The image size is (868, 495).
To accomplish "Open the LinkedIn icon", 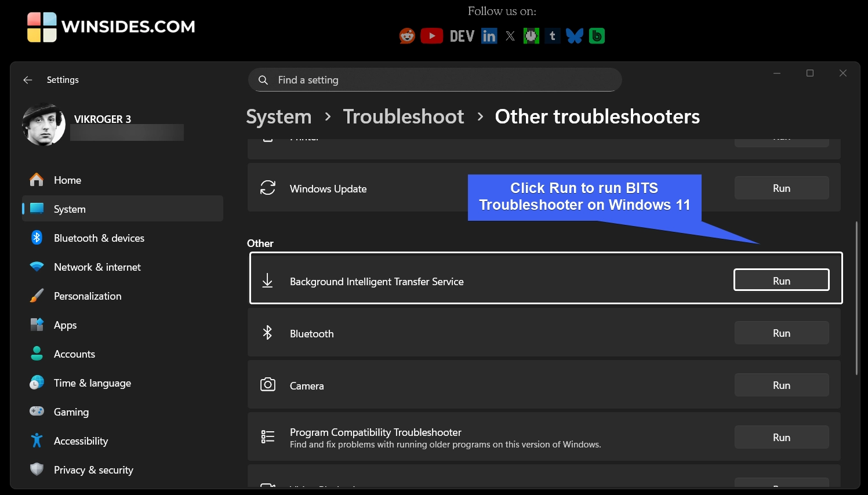I will pos(489,35).
